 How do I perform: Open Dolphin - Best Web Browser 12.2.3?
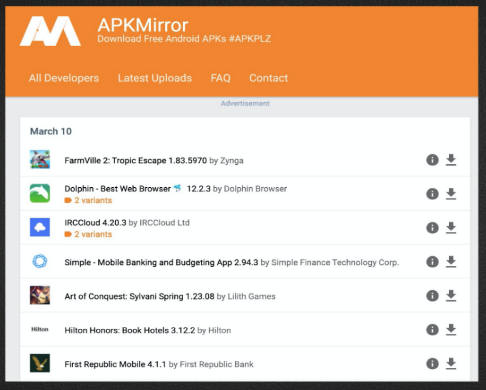click(137, 189)
